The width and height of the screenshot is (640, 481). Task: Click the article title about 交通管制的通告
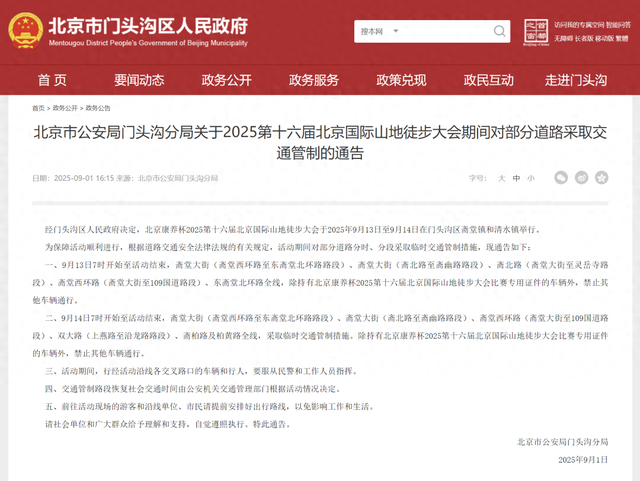[320, 143]
